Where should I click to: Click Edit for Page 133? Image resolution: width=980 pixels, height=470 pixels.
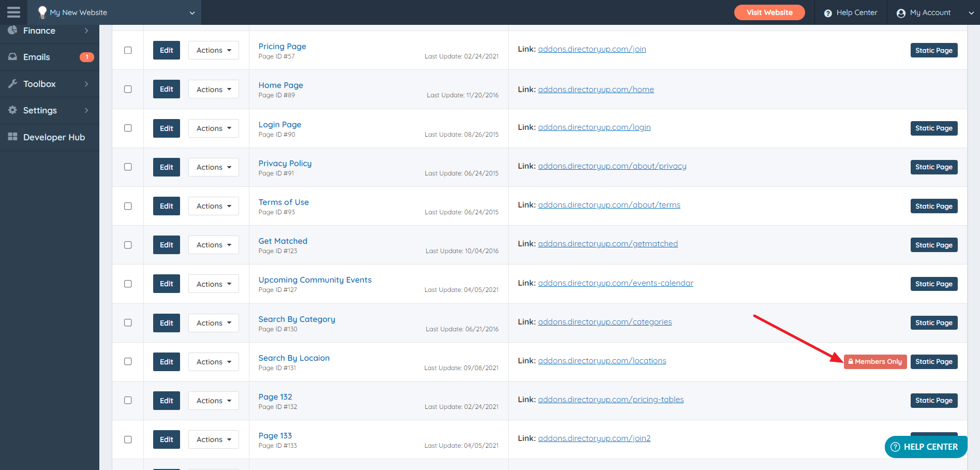(167, 439)
